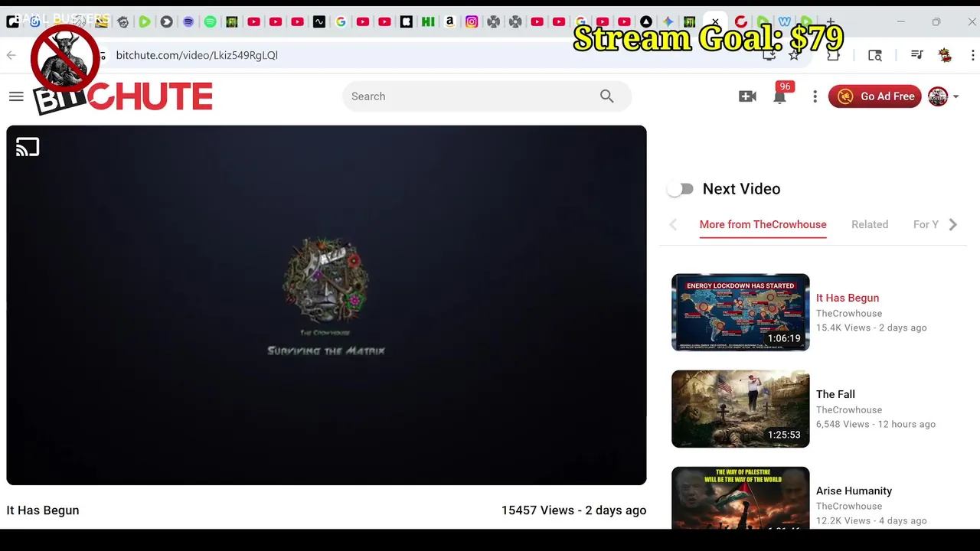
Task: Click 6,548 Views - 12 hours ago
Action: [876, 424]
